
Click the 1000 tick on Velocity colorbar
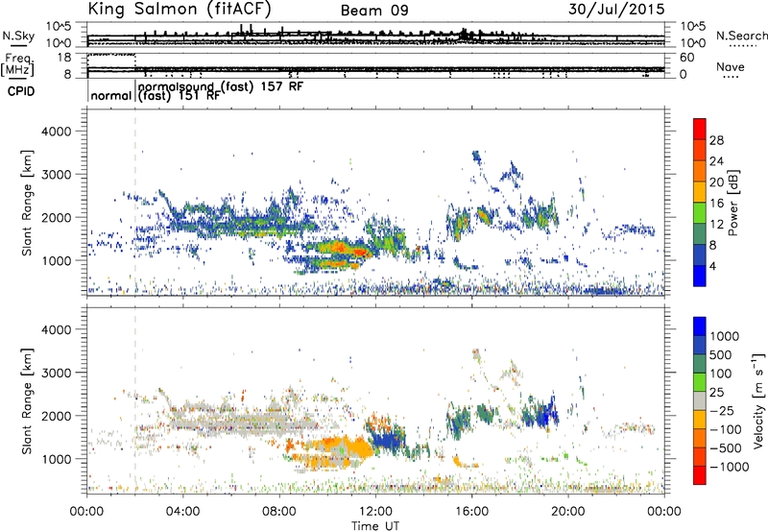point(724,336)
